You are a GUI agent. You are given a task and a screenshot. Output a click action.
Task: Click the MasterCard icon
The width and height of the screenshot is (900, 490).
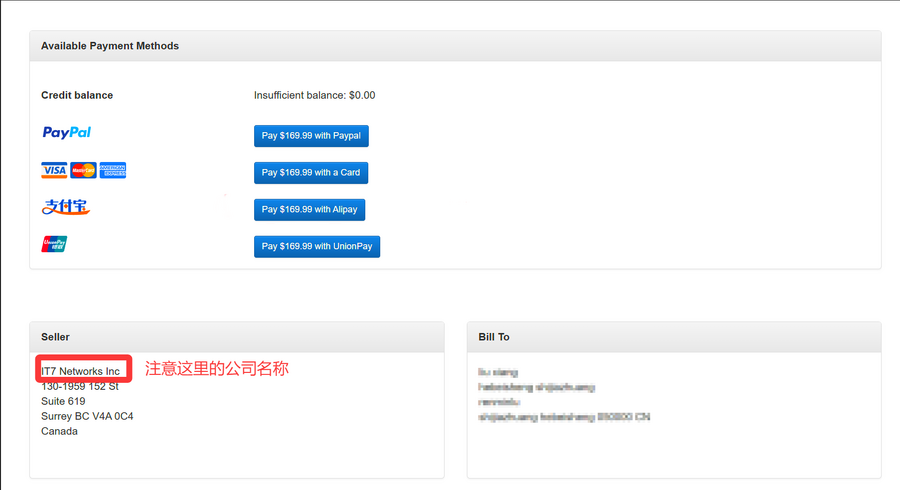click(x=83, y=171)
